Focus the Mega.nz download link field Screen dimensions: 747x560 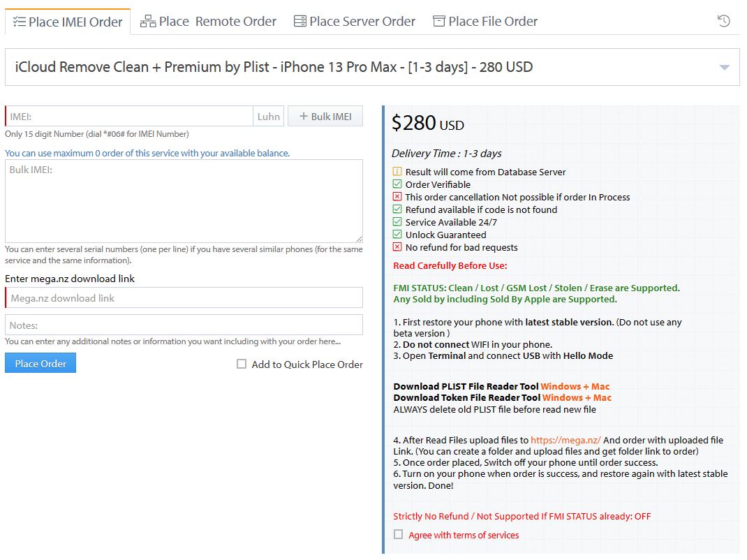(184, 298)
